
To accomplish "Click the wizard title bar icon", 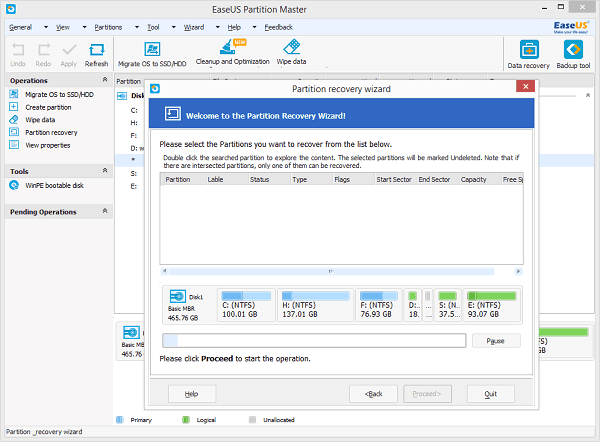I will pos(155,89).
